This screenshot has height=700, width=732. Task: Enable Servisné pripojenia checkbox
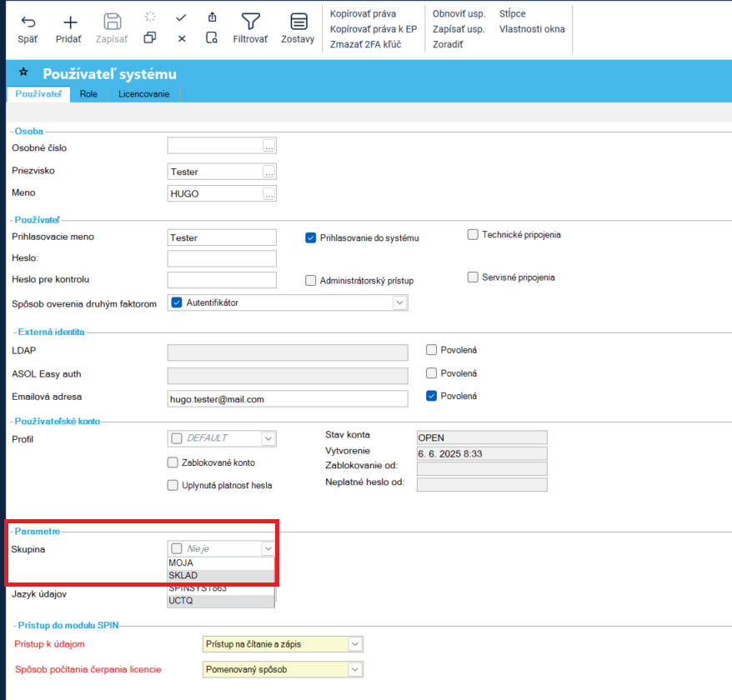(473, 277)
